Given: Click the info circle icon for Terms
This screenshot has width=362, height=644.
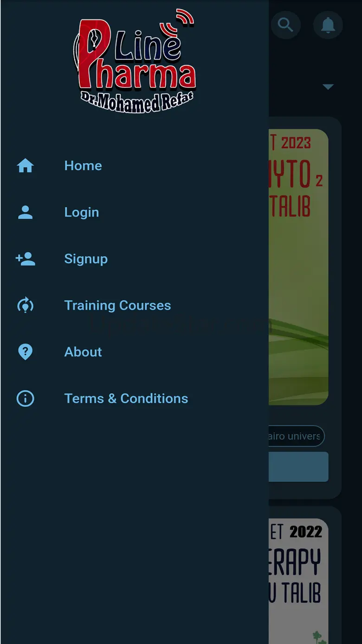Looking at the screenshot, I should pos(26,398).
